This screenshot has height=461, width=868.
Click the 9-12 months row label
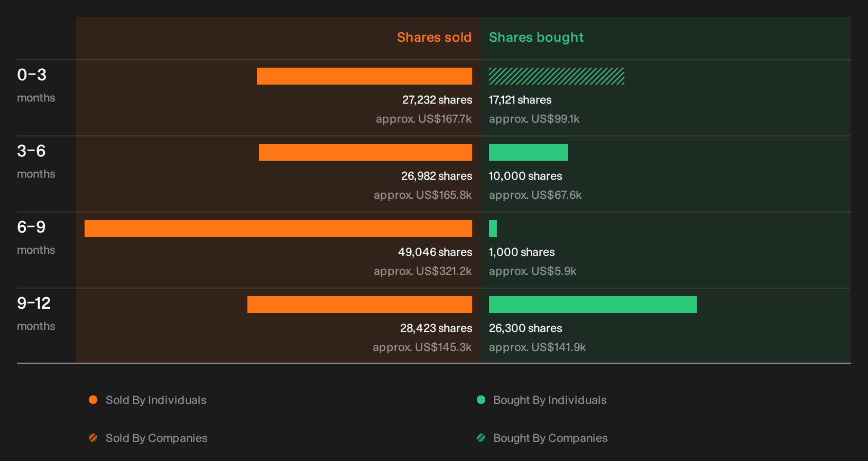[36, 314]
